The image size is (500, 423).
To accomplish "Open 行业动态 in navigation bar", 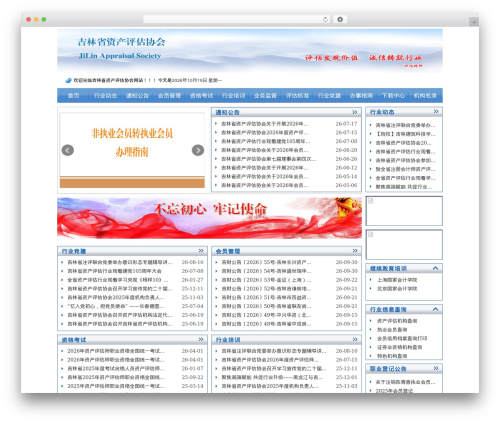I will tap(105, 96).
